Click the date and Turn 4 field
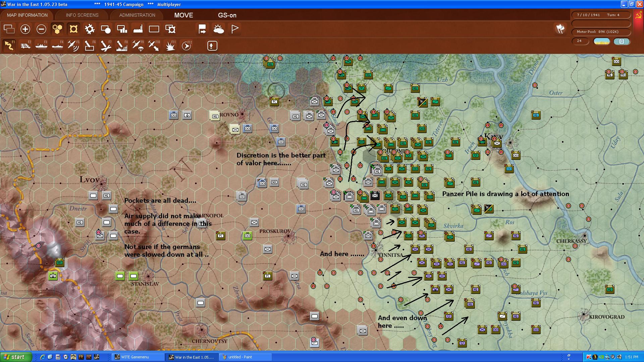644x362 pixels. click(x=601, y=15)
